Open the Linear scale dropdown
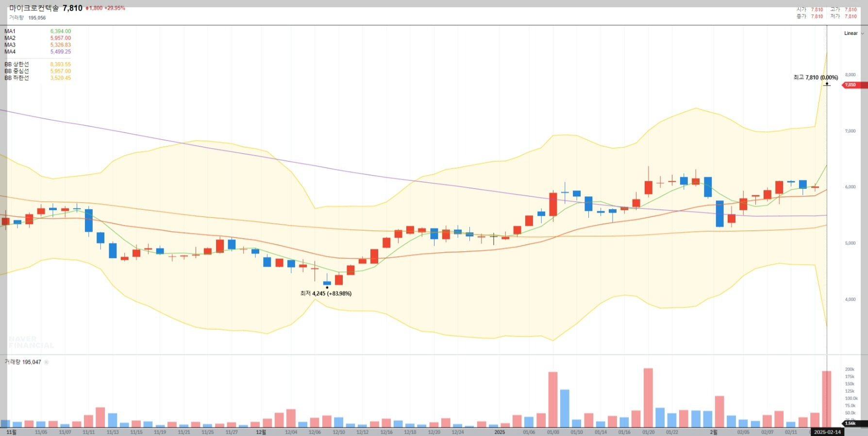The image size is (868, 436). pos(854,33)
